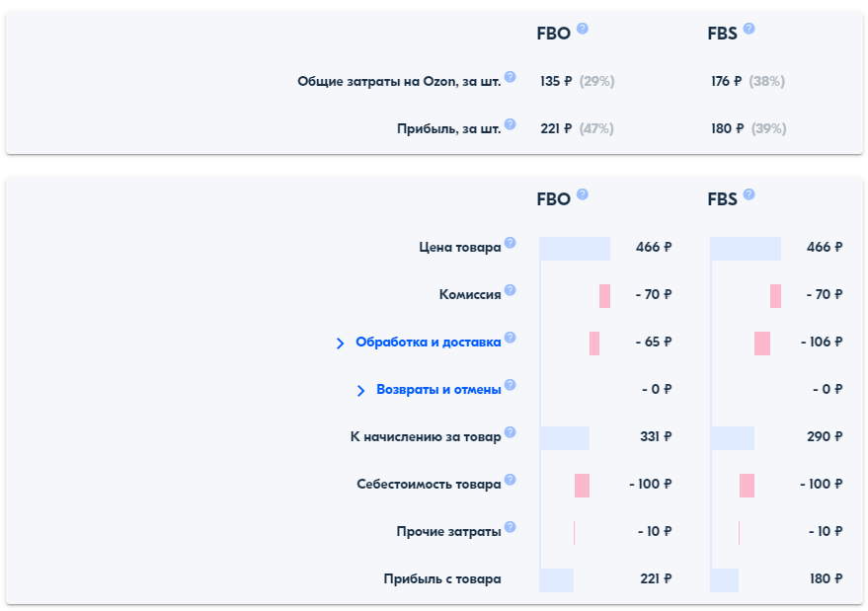Show help icon for Прочие затраты
This screenshot has height=611, width=868.
pos(511,527)
